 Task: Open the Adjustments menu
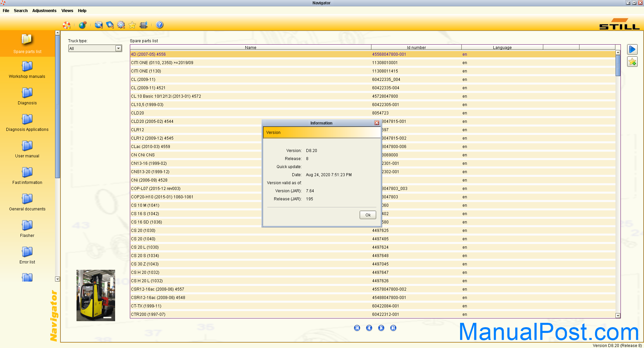[44, 11]
